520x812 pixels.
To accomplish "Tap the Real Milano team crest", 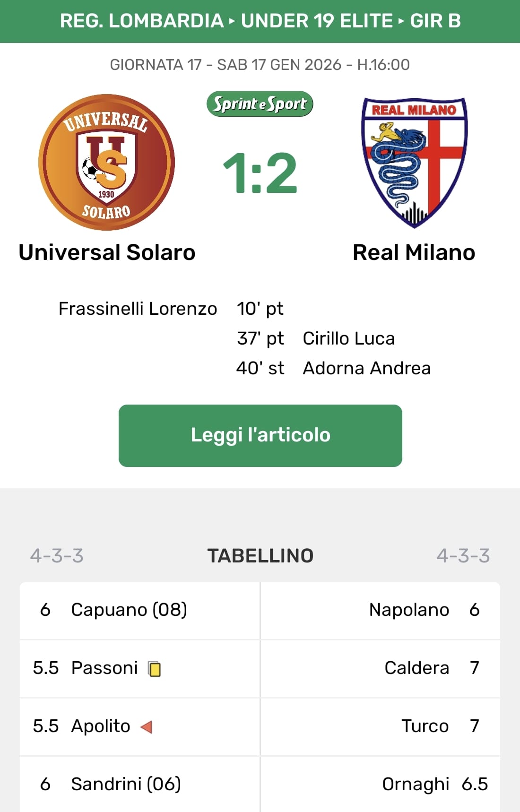I will pyautogui.click(x=414, y=163).
